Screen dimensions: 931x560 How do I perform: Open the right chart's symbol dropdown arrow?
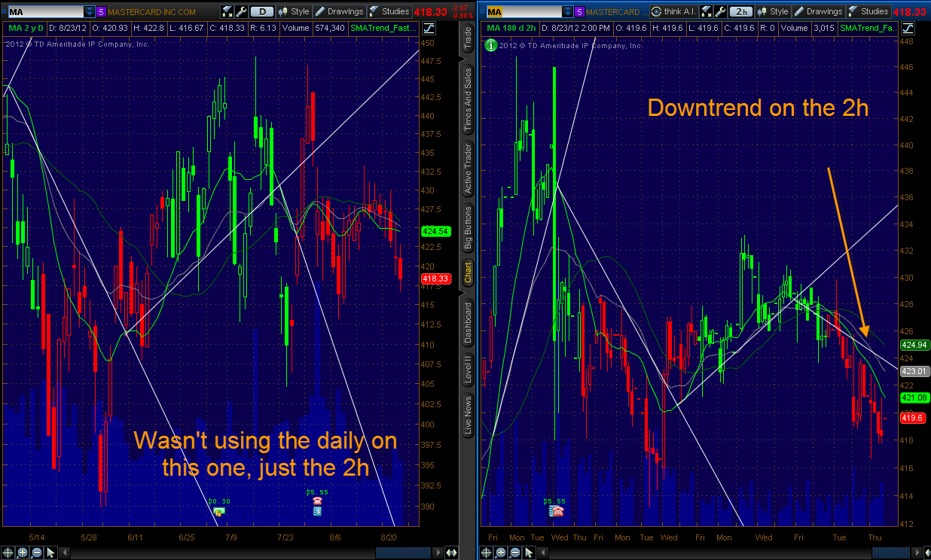tap(566, 12)
